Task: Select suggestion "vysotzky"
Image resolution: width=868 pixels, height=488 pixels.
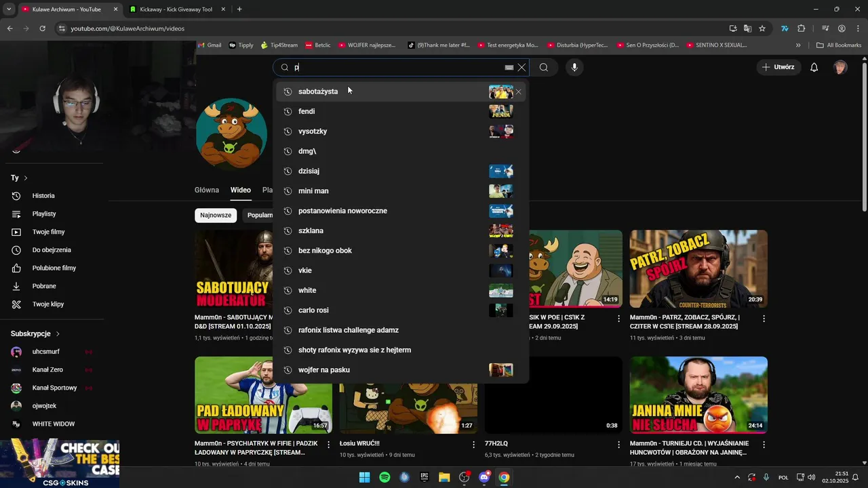Action: (400, 131)
